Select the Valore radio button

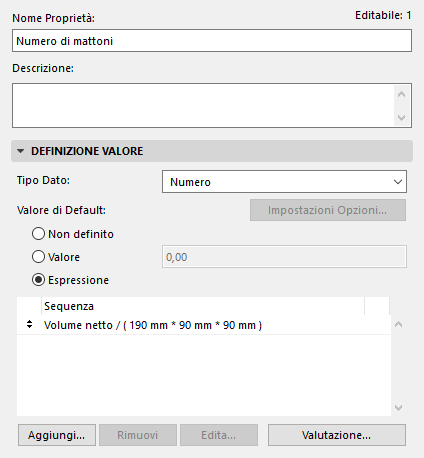(38, 257)
